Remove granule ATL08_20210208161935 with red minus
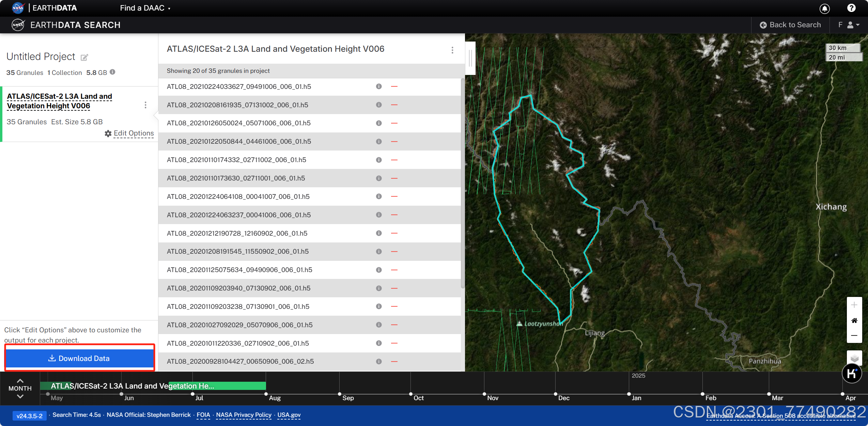 (394, 105)
